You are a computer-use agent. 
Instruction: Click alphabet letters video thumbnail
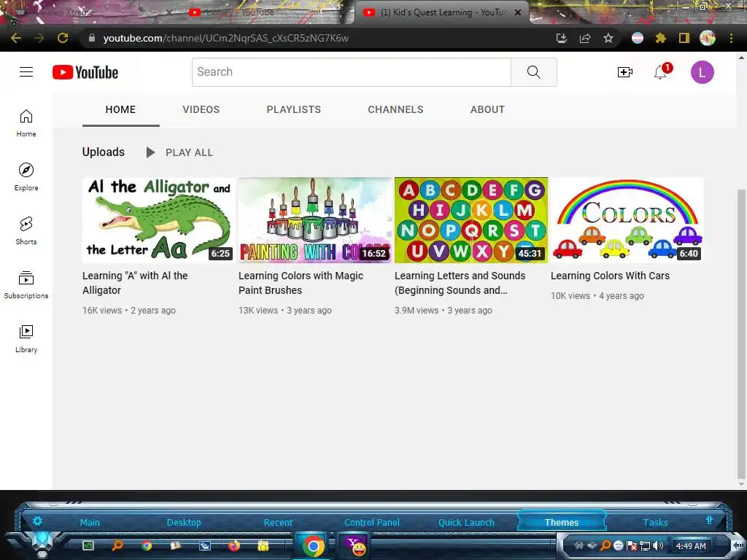(x=471, y=220)
